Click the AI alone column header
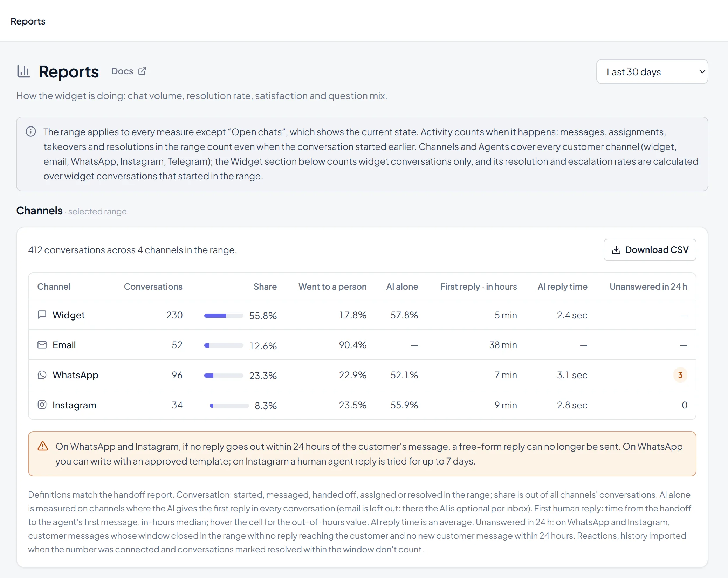 (402, 287)
